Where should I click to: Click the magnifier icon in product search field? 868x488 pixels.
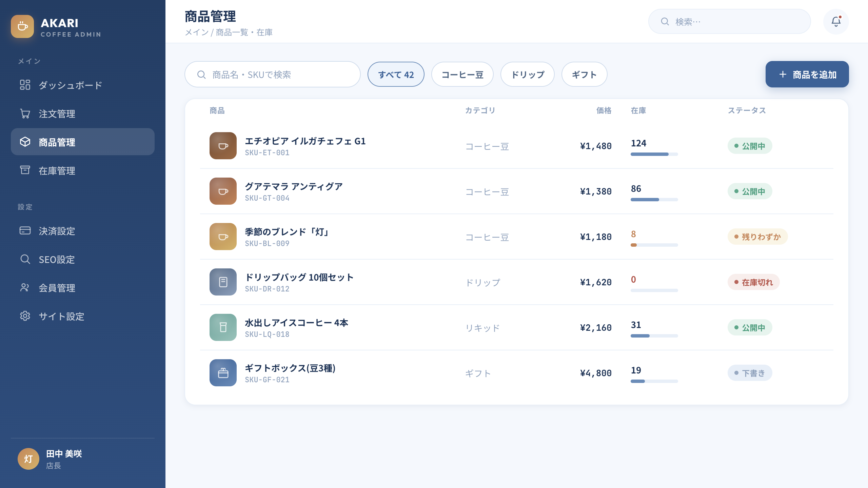[x=201, y=75]
